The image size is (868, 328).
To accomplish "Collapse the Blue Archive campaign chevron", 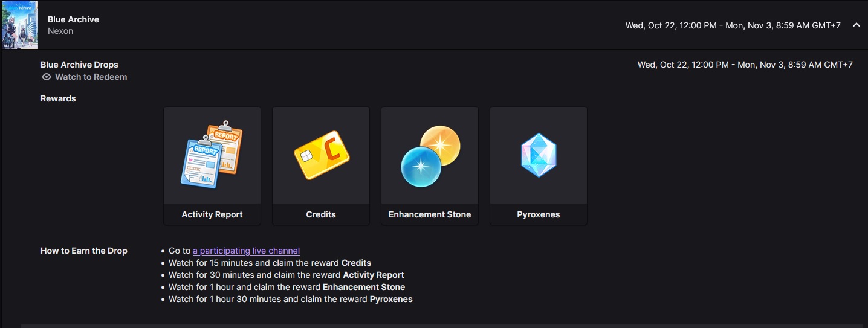I will pos(856,25).
